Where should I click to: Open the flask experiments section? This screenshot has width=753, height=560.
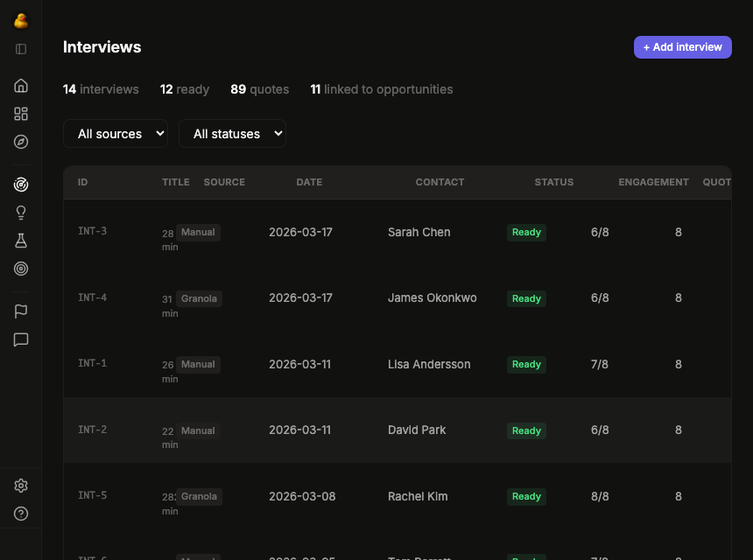20,240
